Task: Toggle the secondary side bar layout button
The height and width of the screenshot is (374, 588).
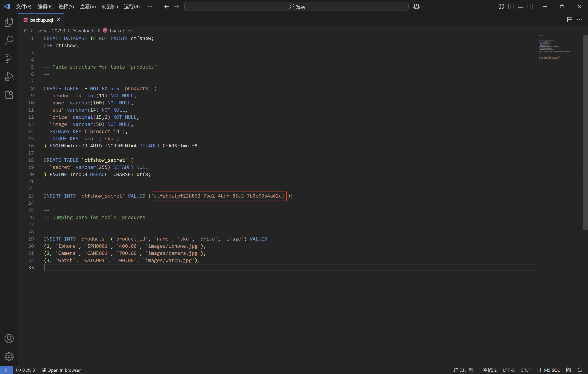Action: pyautogui.click(x=530, y=7)
